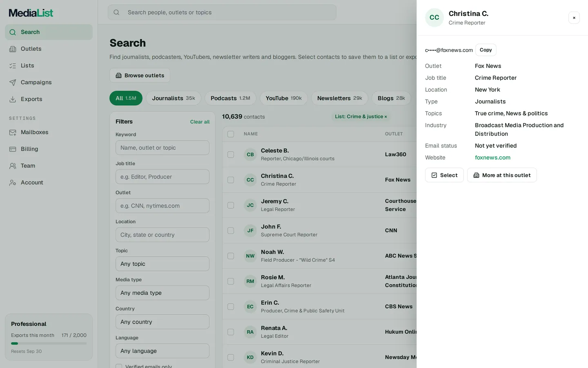Open Mailboxes settings

click(49, 132)
